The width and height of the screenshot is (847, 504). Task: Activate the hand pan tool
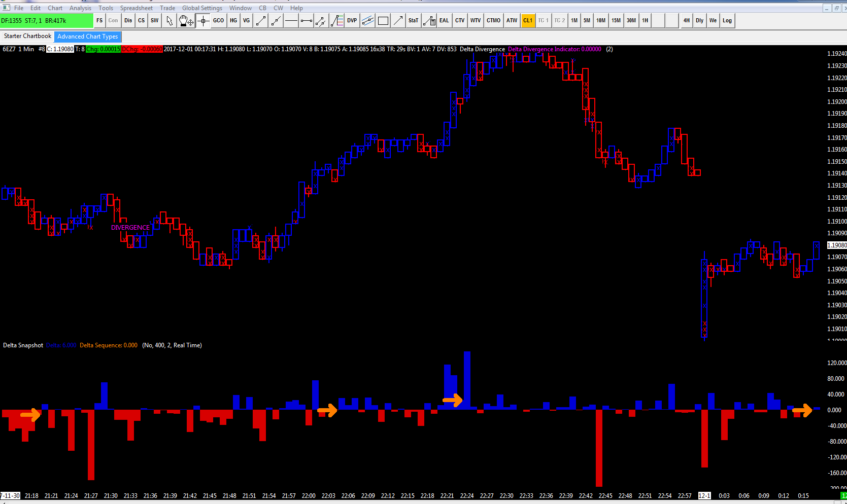coord(186,21)
